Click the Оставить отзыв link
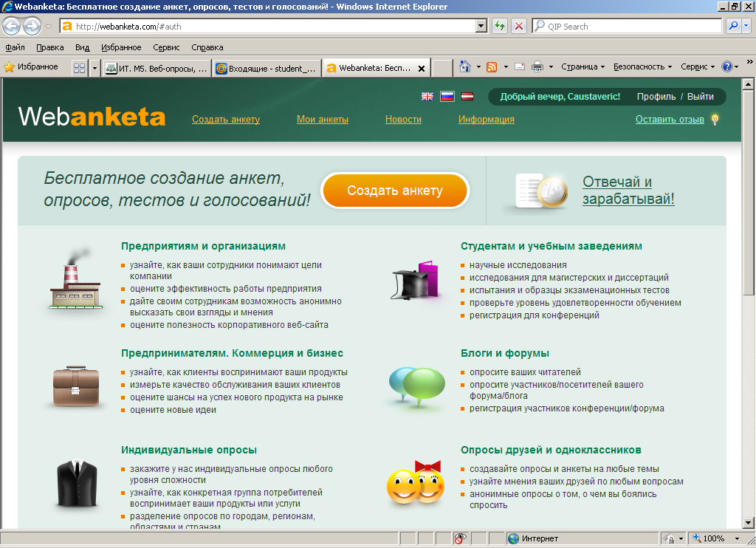The width and height of the screenshot is (756, 548). coord(670,119)
